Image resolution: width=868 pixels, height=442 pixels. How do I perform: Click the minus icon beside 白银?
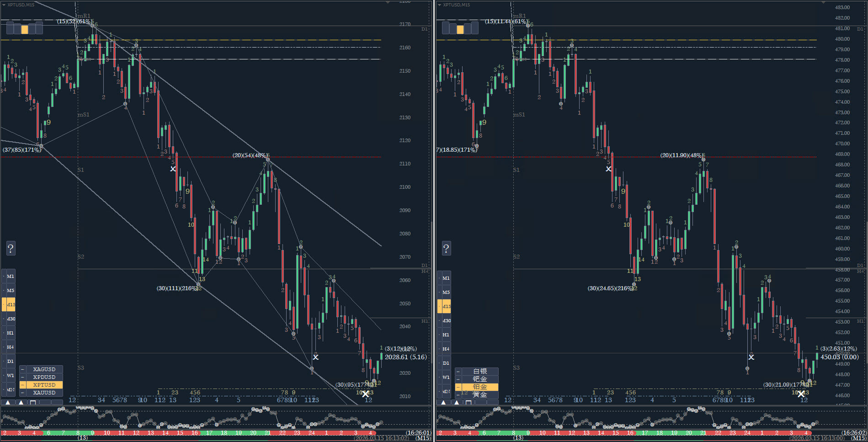click(458, 371)
